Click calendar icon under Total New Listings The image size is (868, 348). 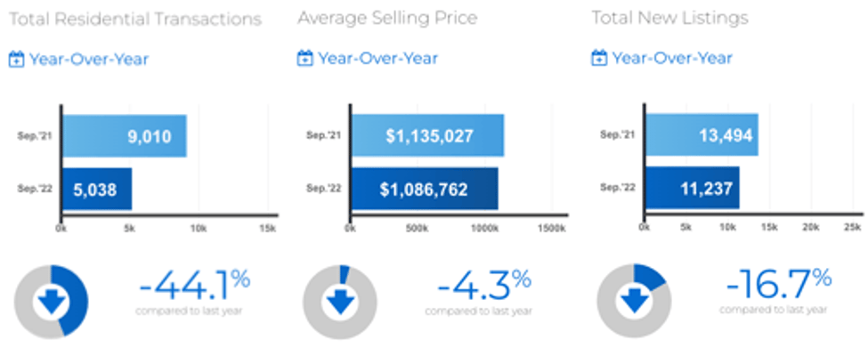point(599,58)
